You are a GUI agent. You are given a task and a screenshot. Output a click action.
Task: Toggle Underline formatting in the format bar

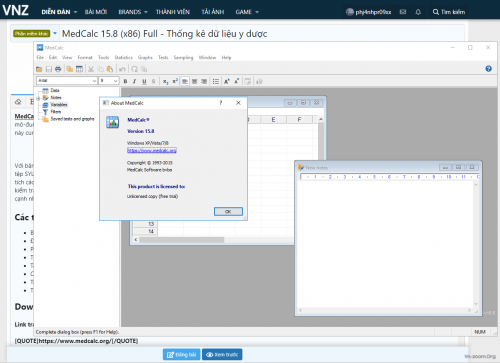pyautogui.click(x=144, y=81)
